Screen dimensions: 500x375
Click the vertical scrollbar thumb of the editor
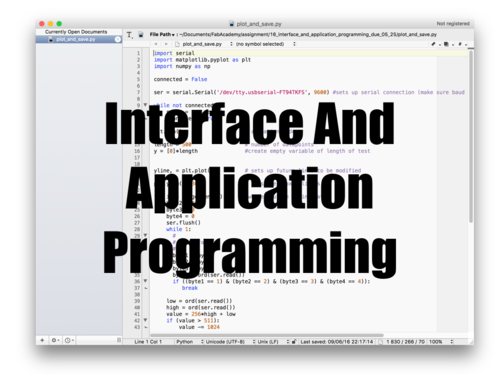tap(471, 137)
